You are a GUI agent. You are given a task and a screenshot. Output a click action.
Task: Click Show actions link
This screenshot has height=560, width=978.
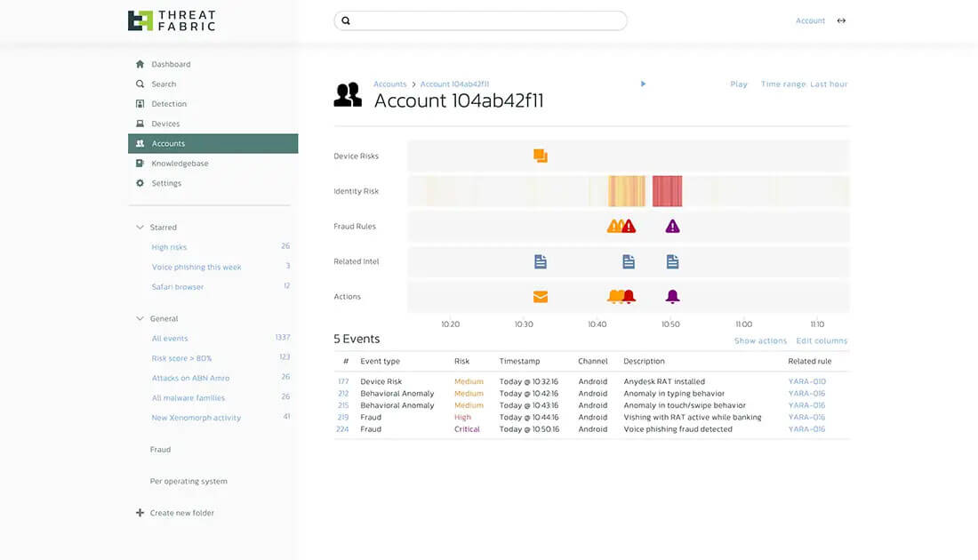pos(760,340)
